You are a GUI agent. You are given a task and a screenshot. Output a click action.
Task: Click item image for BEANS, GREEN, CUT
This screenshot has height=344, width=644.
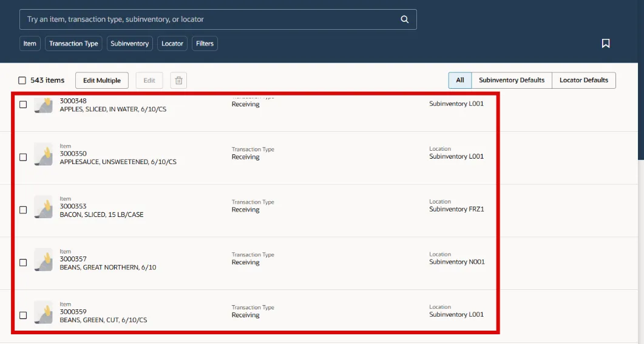tap(43, 312)
